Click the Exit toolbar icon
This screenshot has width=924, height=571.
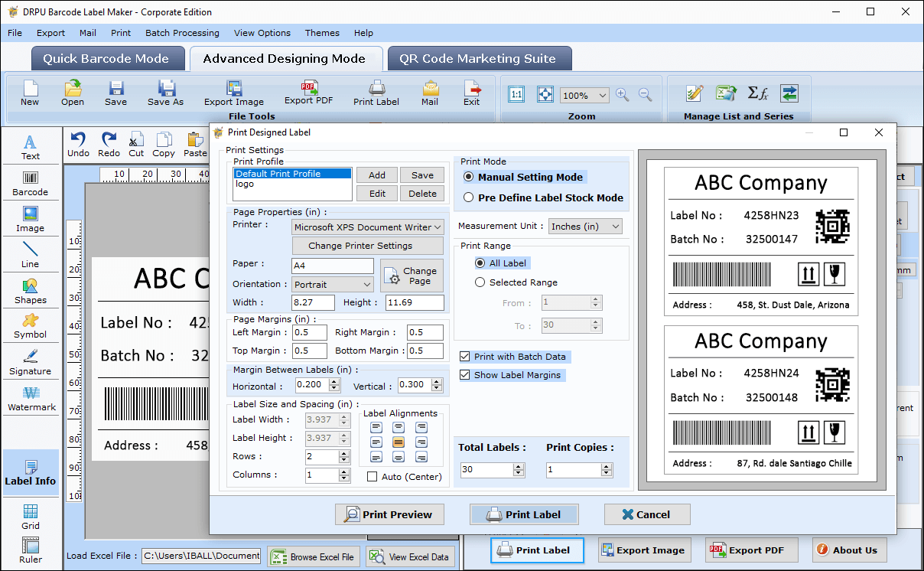tap(472, 93)
